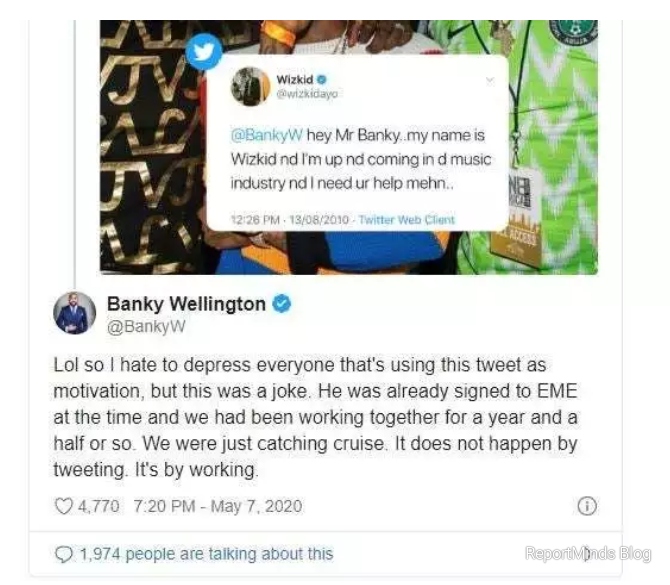The image size is (670, 585).
Task: Click the @BankyW mention in Wizkid's tweet
Action: [x=267, y=135]
